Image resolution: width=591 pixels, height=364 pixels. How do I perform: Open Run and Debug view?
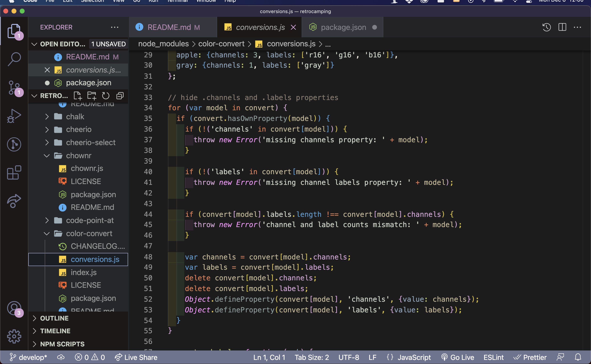click(x=14, y=116)
